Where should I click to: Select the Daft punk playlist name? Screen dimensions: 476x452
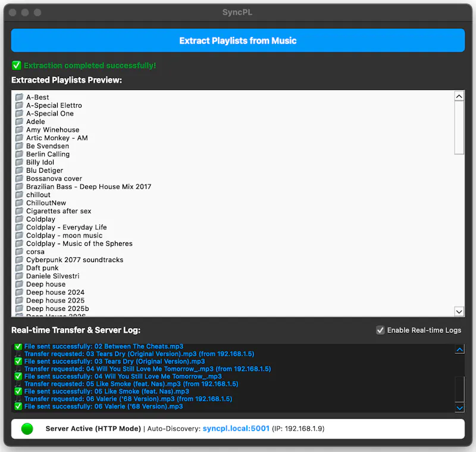(x=42, y=267)
